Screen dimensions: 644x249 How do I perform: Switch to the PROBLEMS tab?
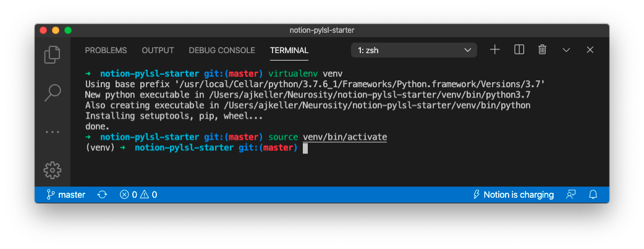[x=106, y=51]
